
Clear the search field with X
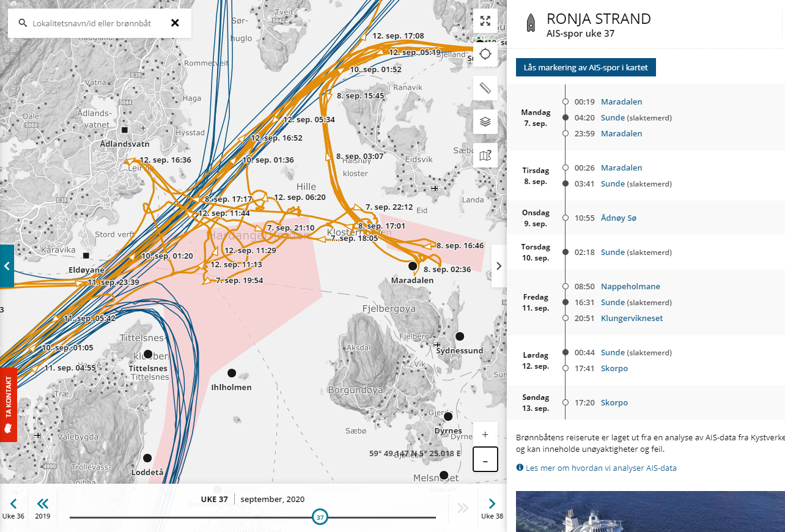click(175, 23)
